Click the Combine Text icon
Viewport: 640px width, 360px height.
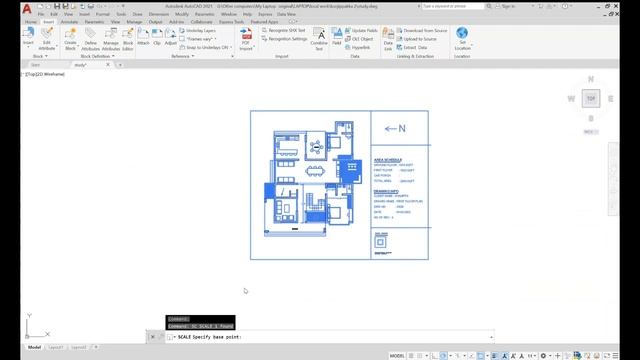click(x=319, y=33)
